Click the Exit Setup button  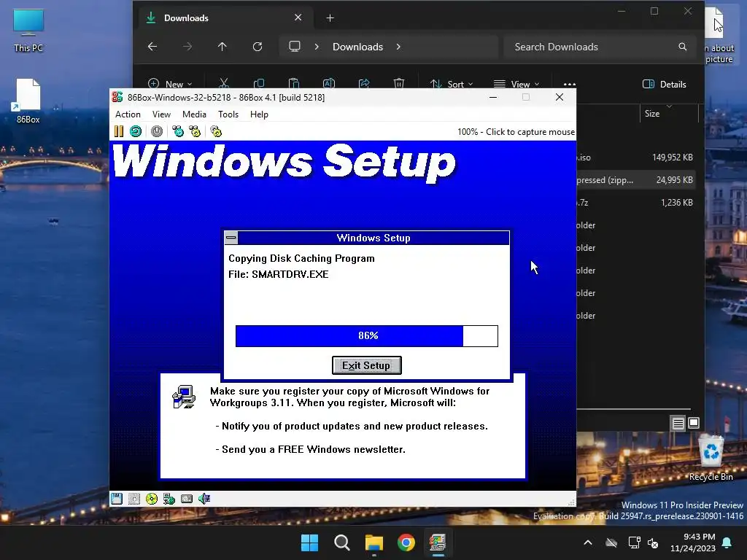pyautogui.click(x=366, y=365)
